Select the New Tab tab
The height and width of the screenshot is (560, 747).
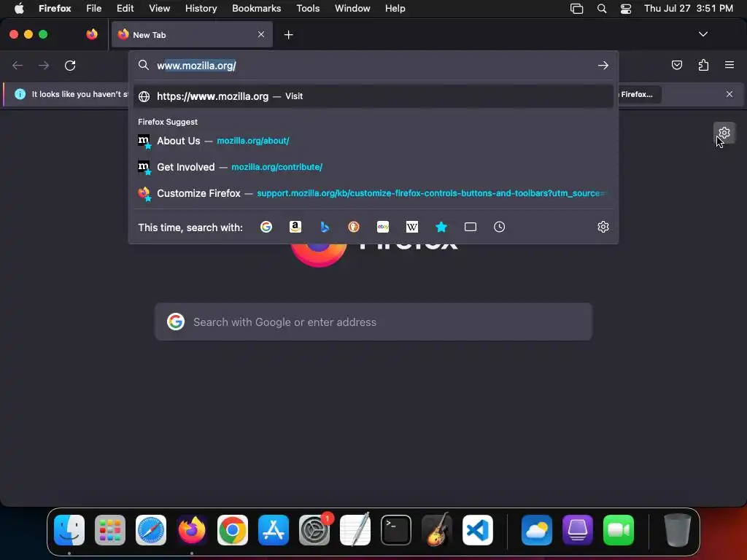click(192, 34)
